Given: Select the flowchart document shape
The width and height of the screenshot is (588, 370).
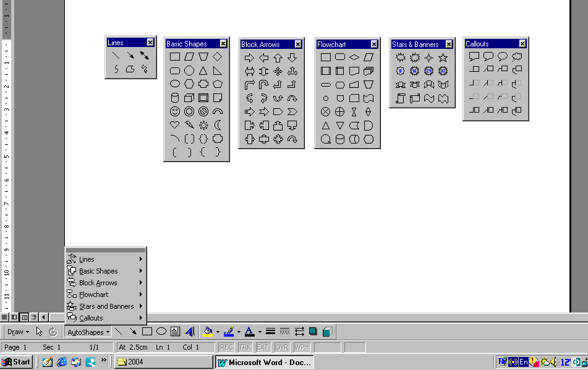Looking at the screenshot, I should point(354,71).
